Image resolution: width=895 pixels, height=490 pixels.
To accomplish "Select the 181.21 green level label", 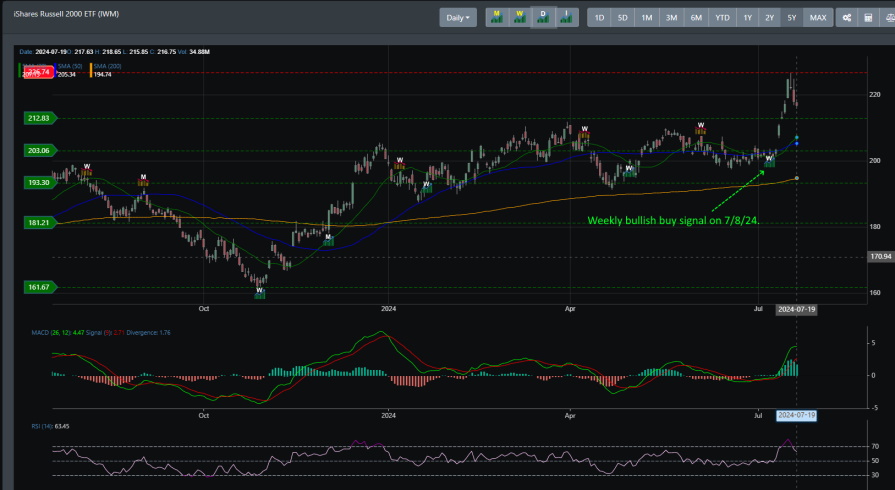I will click(x=39, y=223).
